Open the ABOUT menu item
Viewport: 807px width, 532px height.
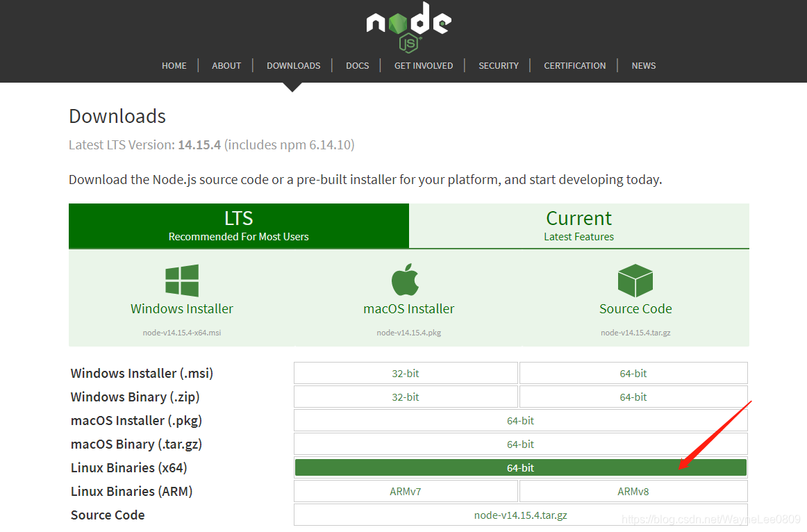[x=226, y=66]
